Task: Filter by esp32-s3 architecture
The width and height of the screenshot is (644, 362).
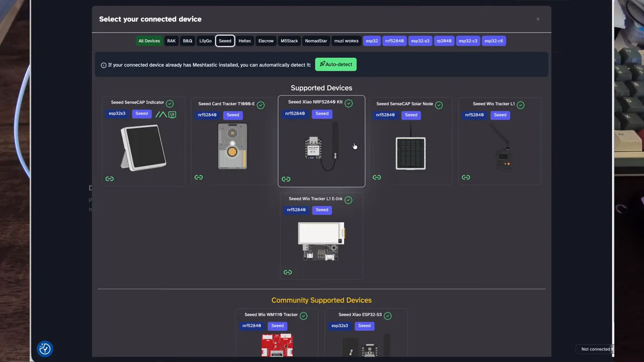Action: point(420,41)
